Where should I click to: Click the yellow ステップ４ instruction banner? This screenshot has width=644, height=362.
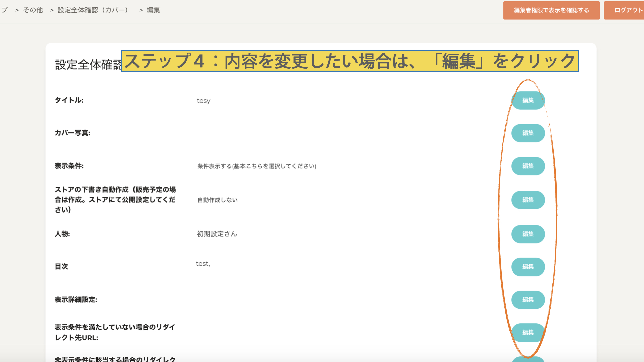(350, 61)
